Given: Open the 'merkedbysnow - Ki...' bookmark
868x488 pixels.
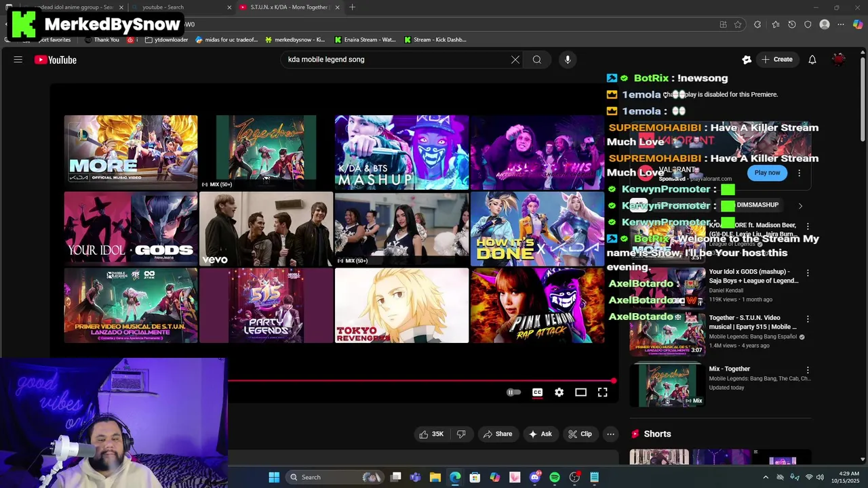Looking at the screenshot, I should [295, 39].
